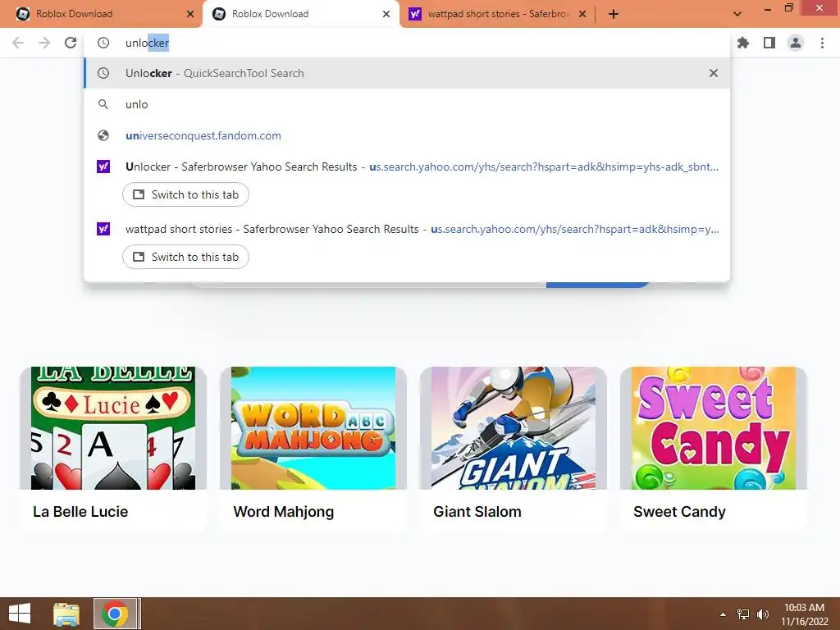Click the Sweet Candy title link
The height and width of the screenshot is (630, 840).
pos(679,512)
